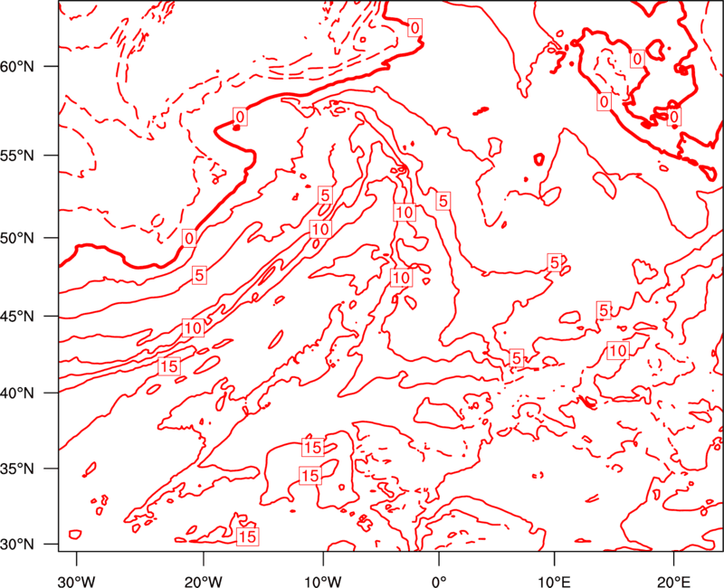Click the 10°E longitude axis label
The height and width of the screenshot is (588, 724).
[554, 581]
